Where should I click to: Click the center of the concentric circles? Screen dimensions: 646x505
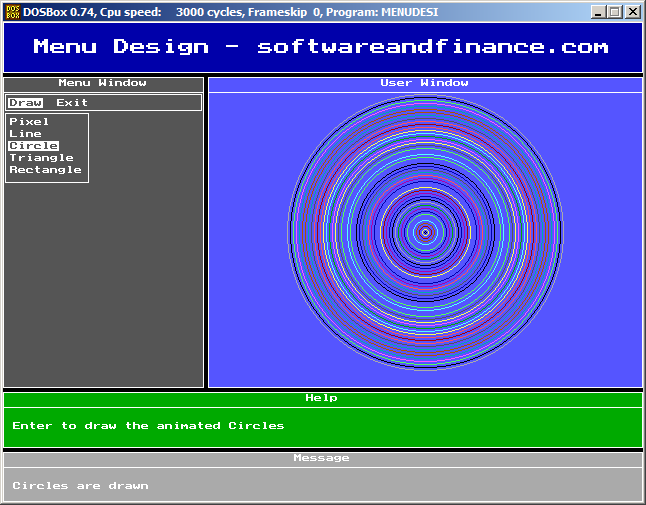tap(425, 232)
